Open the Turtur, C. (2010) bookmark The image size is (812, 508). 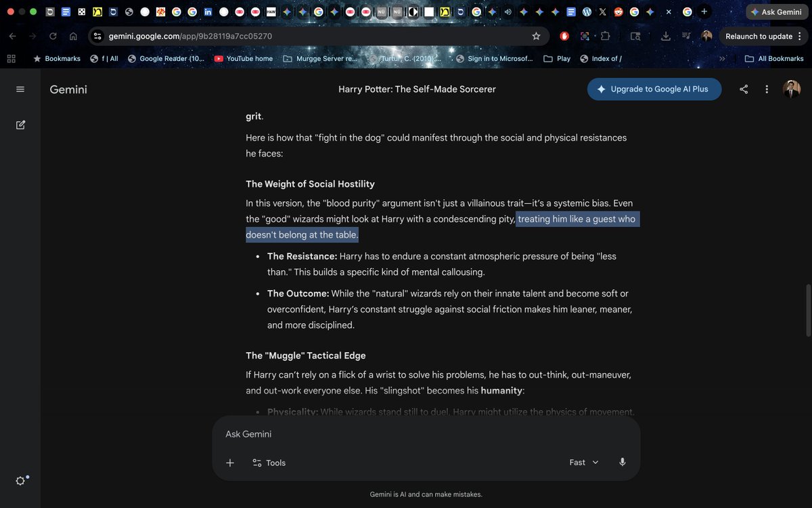click(x=405, y=59)
